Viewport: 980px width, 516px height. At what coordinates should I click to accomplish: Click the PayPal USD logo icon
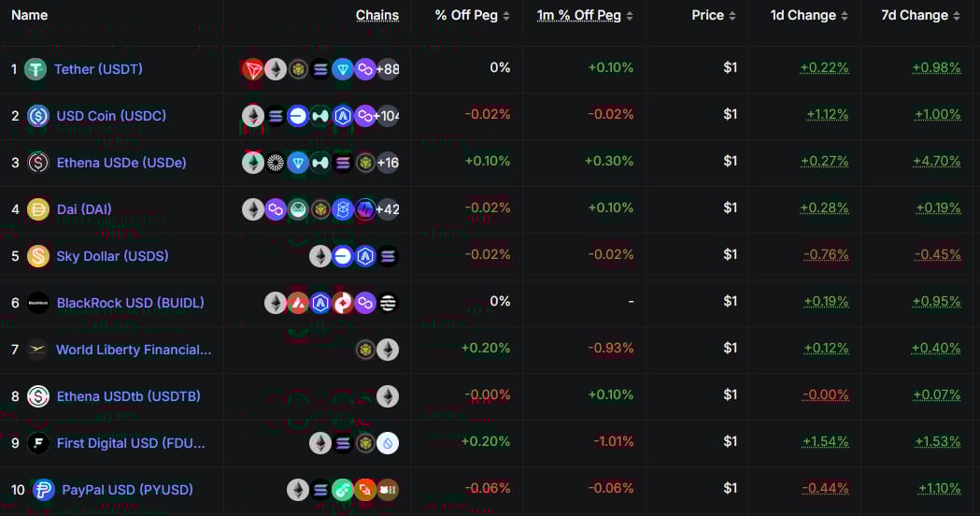(44, 490)
